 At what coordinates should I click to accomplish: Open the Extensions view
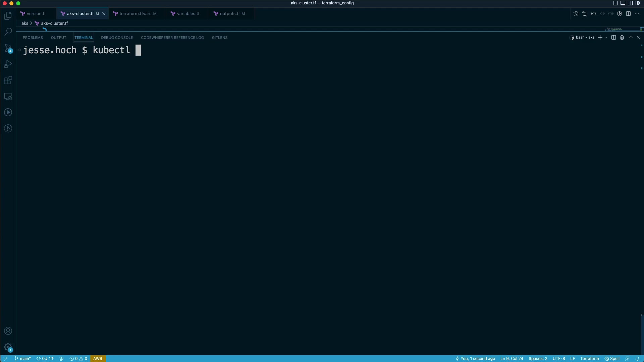pos(8,80)
